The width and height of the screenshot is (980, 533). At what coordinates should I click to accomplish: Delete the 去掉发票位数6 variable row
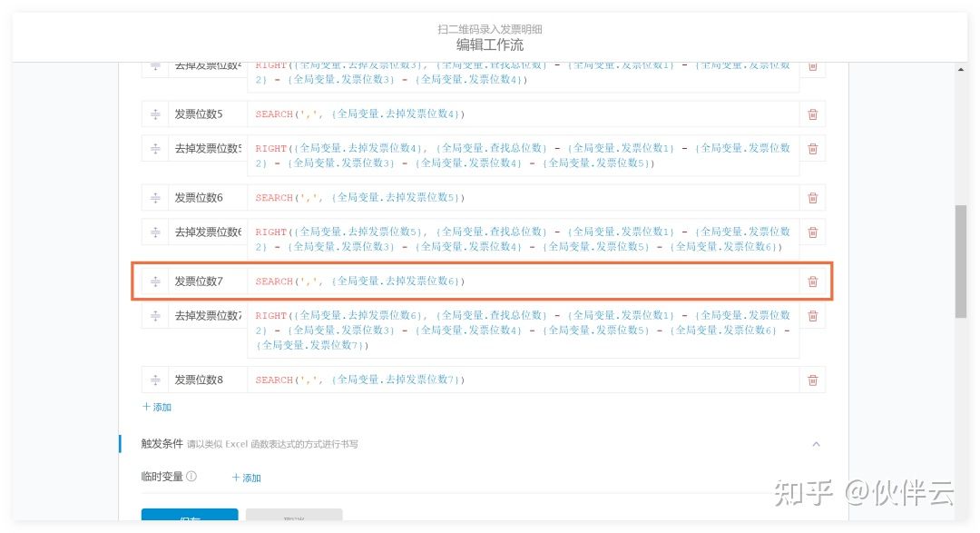click(812, 232)
